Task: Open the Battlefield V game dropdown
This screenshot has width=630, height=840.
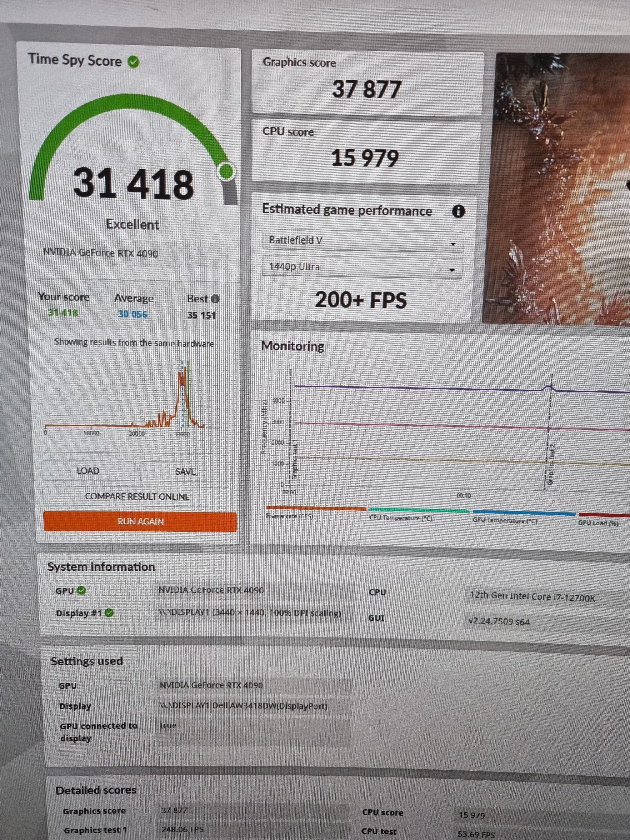Action: [x=363, y=241]
